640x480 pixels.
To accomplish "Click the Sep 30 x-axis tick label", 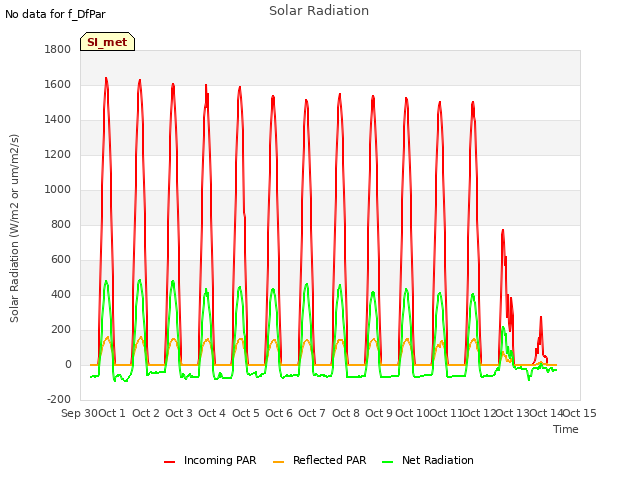I will point(80,413).
